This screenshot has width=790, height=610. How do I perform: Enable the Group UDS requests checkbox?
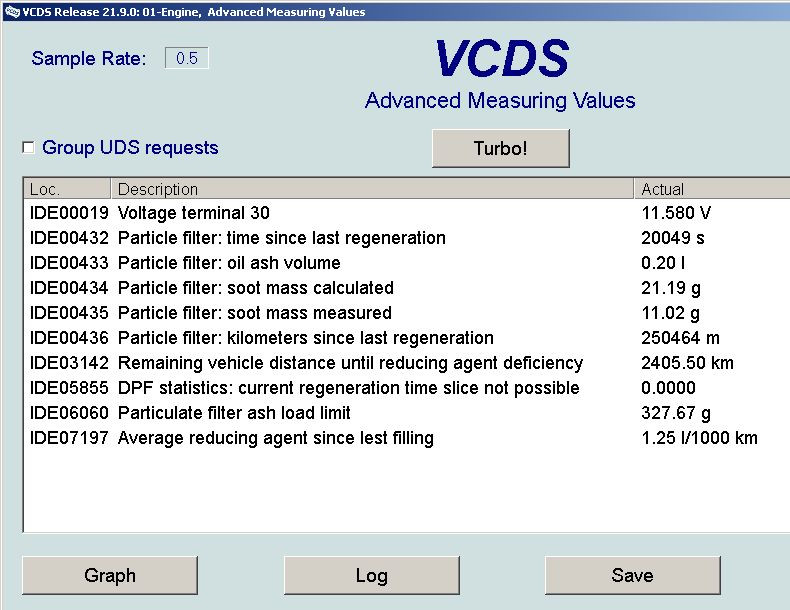[28, 148]
